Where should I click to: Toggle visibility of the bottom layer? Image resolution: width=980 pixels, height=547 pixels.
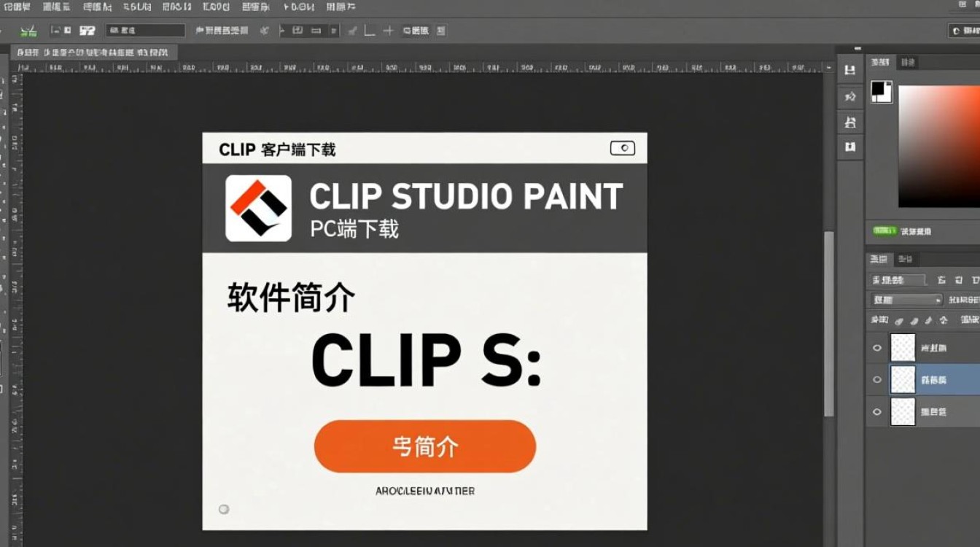point(877,411)
